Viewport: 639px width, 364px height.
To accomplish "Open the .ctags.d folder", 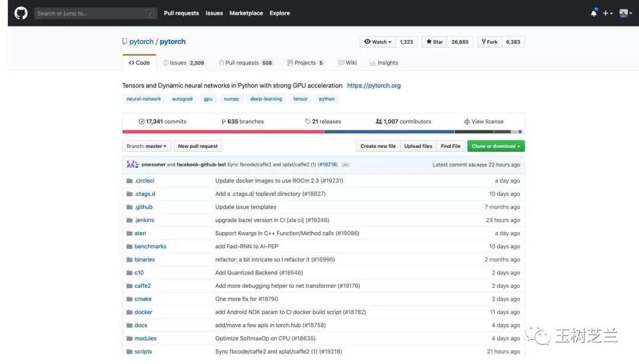I will click(145, 194).
